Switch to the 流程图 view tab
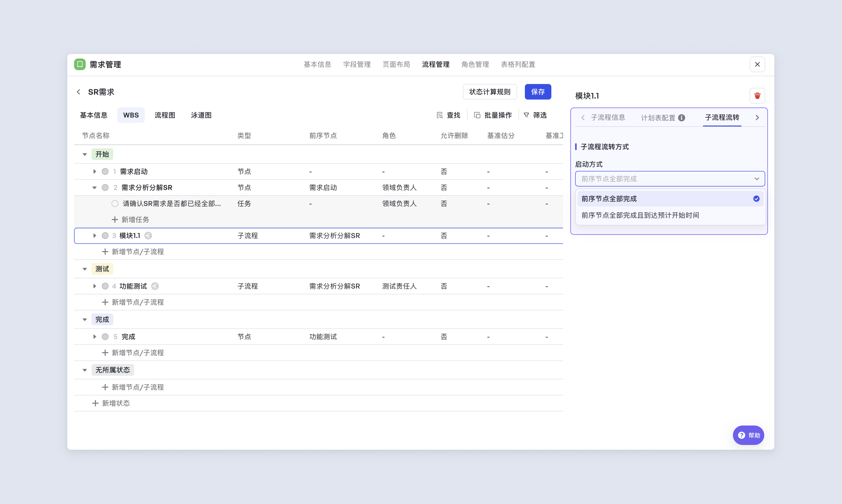The height and width of the screenshot is (504, 842). pyautogui.click(x=165, y=115)
